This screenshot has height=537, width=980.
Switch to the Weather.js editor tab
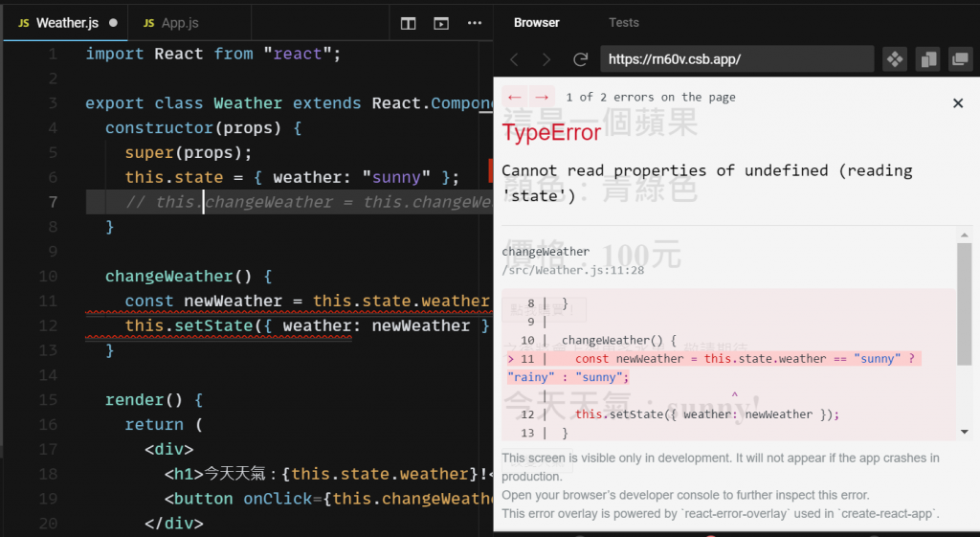pyautogui.click(x=66, y=23)
